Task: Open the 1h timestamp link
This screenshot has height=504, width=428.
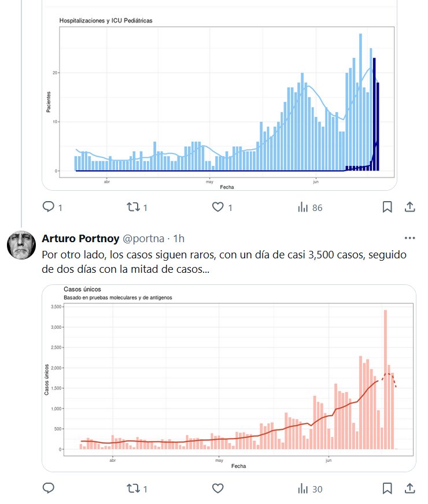Action: pos(179,238)
